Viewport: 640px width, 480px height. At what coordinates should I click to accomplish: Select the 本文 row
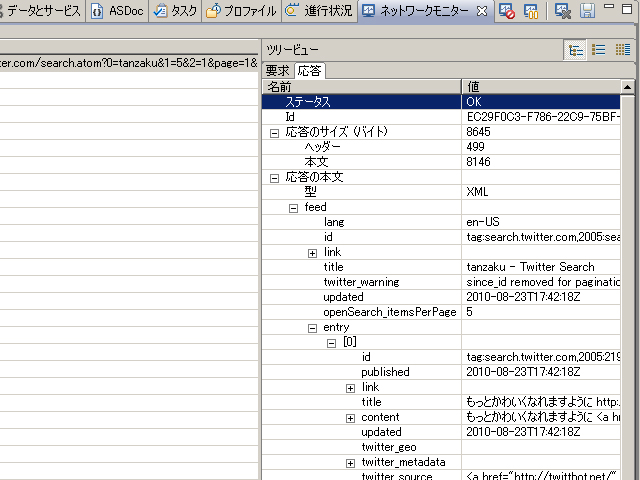(441, 162)
